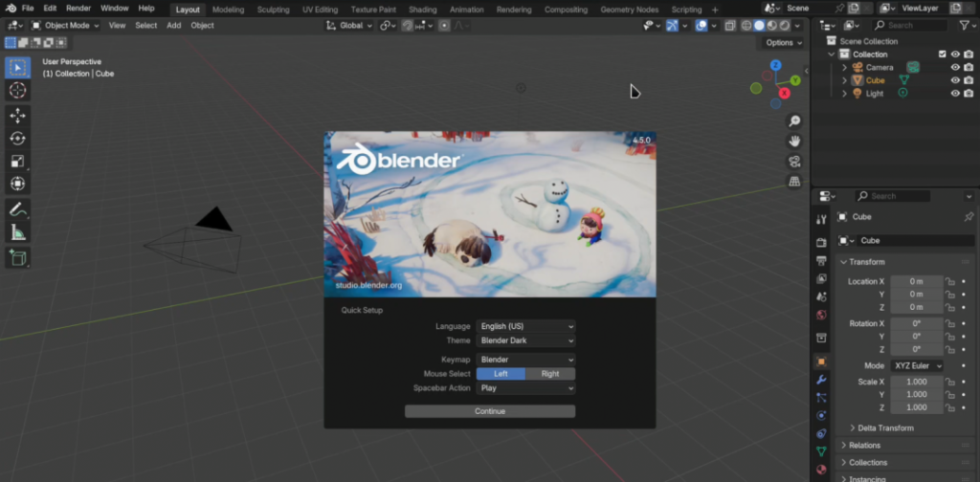Open the Object Data green triangle tab
Viewport: 980px width, 482px height.
[821, 451]
